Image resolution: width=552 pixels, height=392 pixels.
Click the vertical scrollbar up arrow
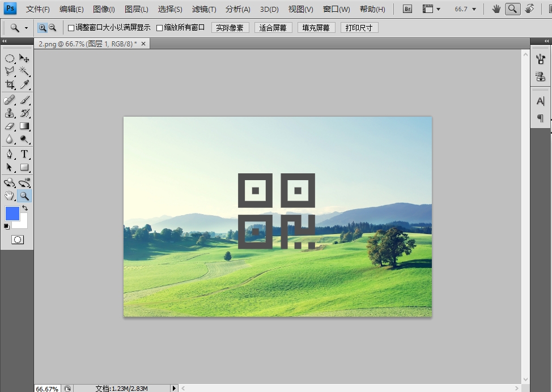point(525,54)
